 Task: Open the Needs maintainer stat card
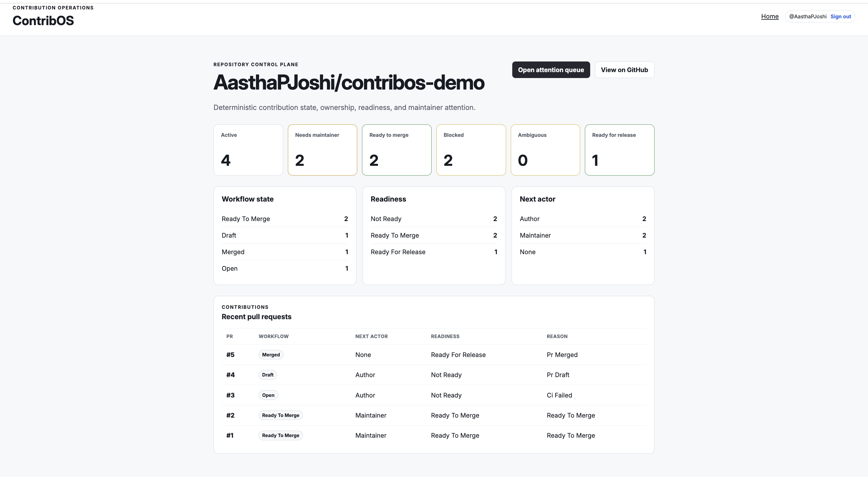(x=322, y=150)
